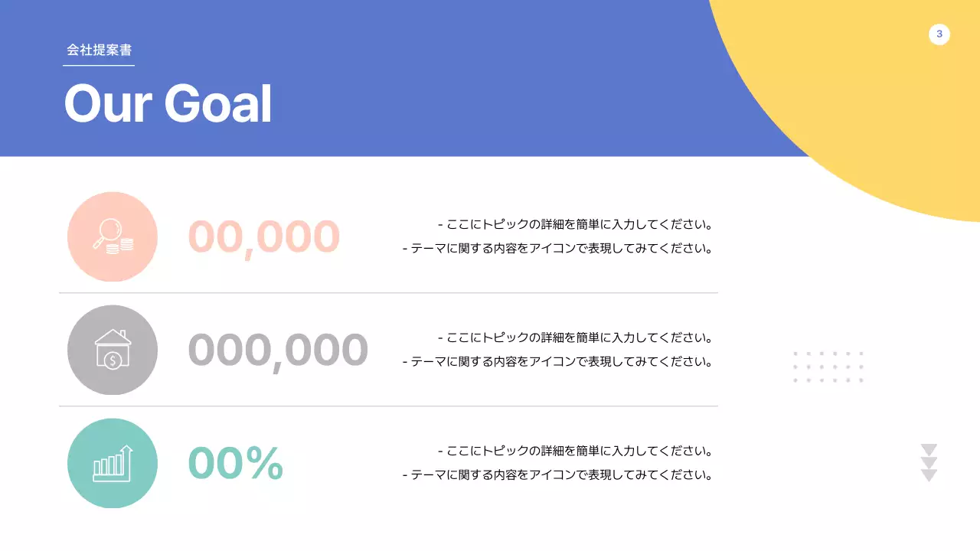Select the テーマに関する line beside 000,000
This screenshot has width=980, height=551.
point(558,361)
